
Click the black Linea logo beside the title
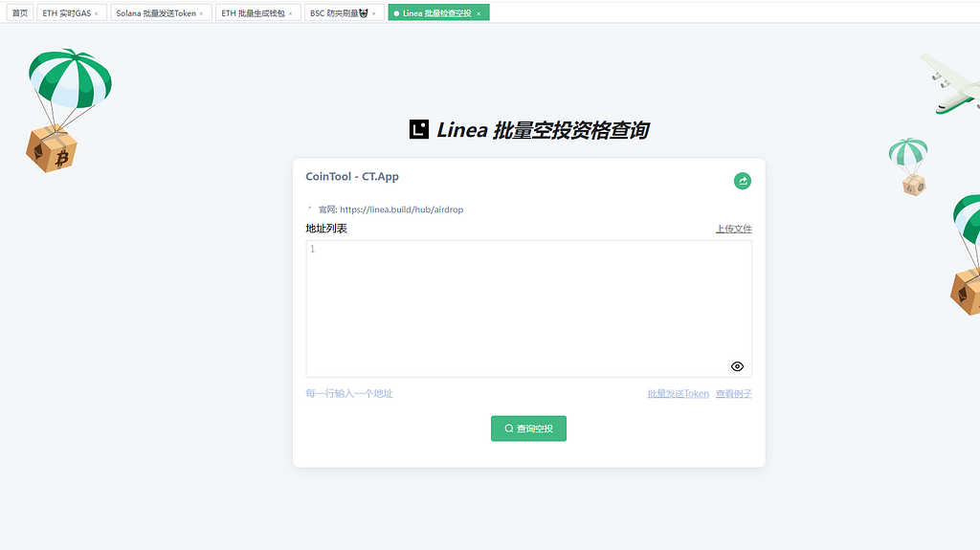pos(419,129)
